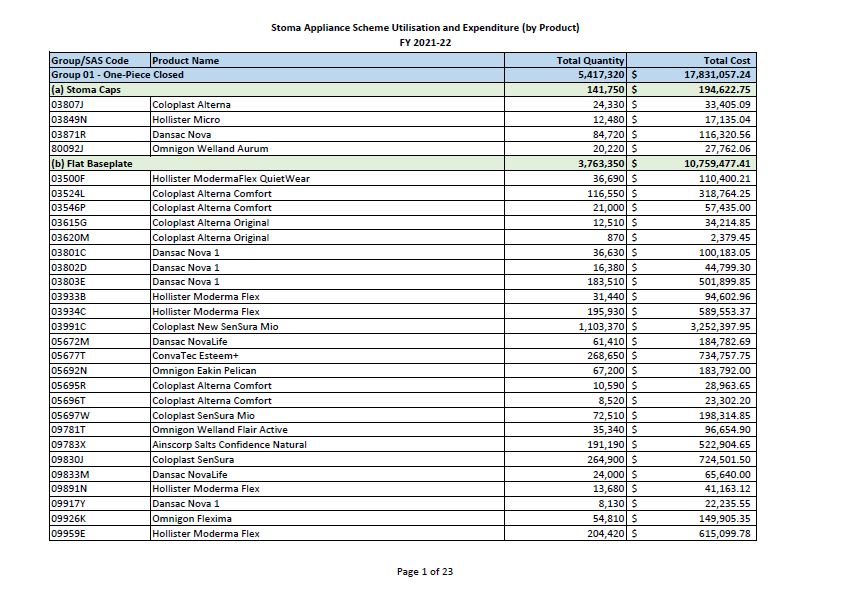The image size is (853, 598).
Task: Select quantity value 183,510
Action: pos(566,282)
